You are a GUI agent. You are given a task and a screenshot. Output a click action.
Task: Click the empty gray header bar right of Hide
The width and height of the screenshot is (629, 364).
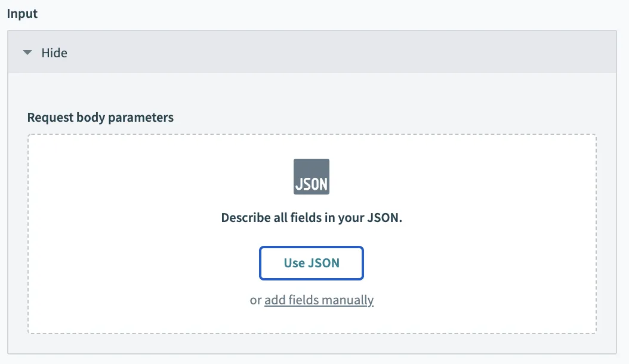click(x=358, y=53)
